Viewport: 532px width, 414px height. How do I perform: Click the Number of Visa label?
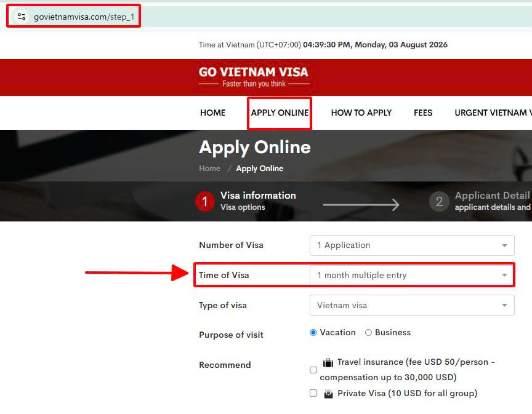coord(231,245)
